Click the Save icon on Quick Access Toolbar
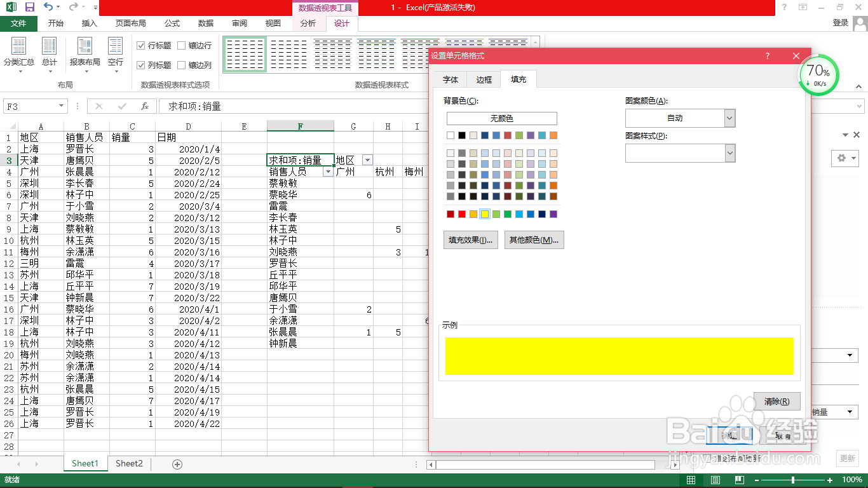Image resolution: width=868 pixels, height=488 pixels. click(29, 6)
